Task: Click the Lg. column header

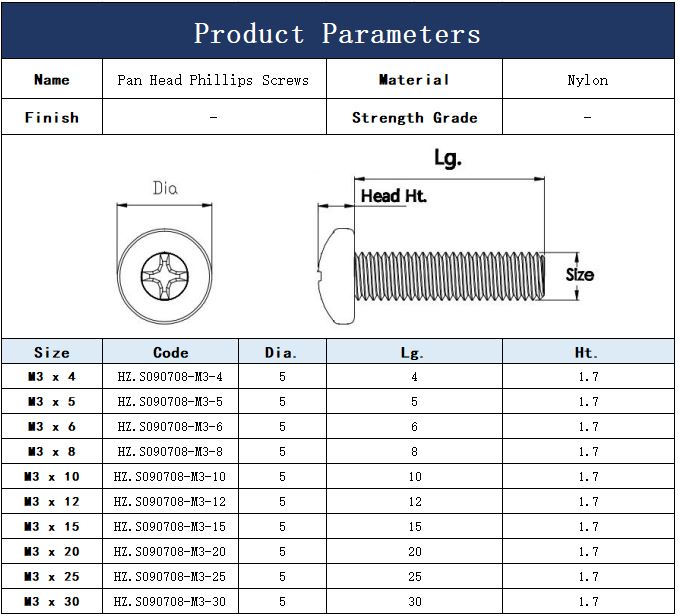Action: [414, 352]
